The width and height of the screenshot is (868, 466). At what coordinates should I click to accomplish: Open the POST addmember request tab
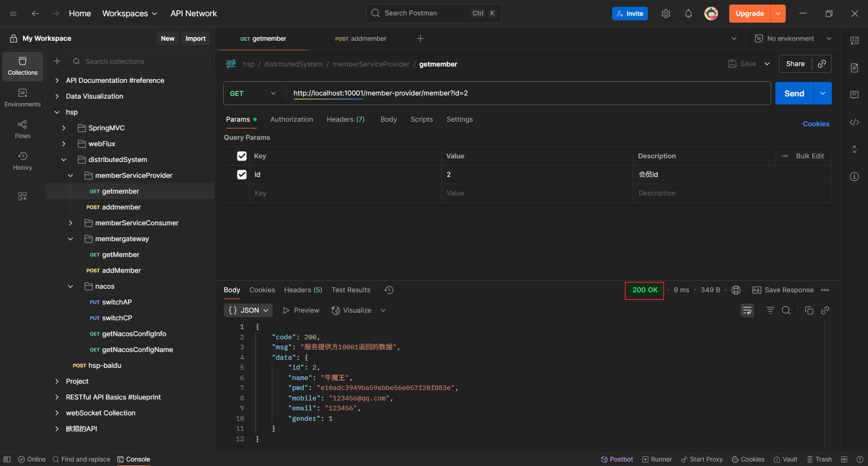[360, 38]
